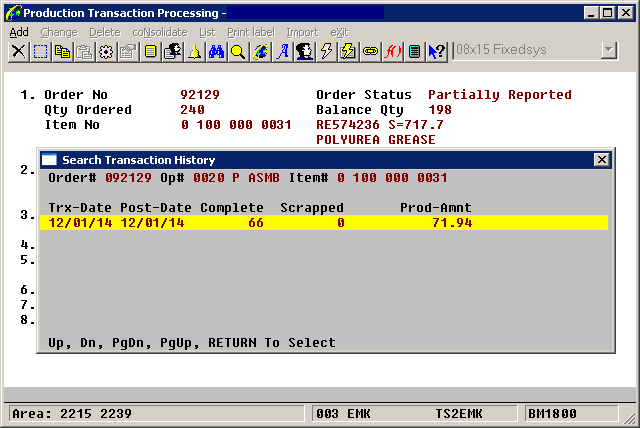Click the red f() function icon
This screenshot has height=428, width=640.
pos(393,51)
